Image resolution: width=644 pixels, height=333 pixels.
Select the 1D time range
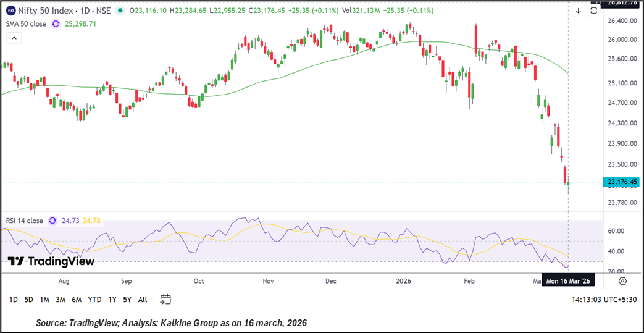[x=12, y=300]
